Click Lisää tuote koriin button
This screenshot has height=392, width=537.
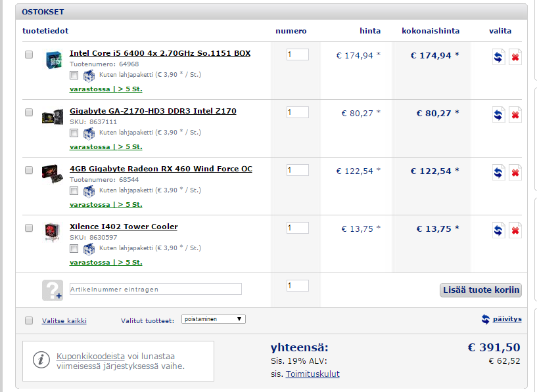point(481,290)
